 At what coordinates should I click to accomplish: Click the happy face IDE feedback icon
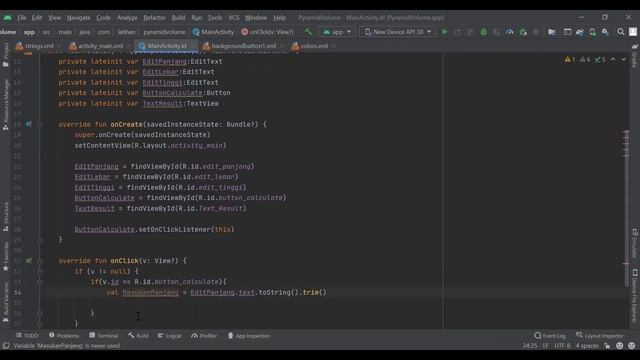click(x=620, y=346)
